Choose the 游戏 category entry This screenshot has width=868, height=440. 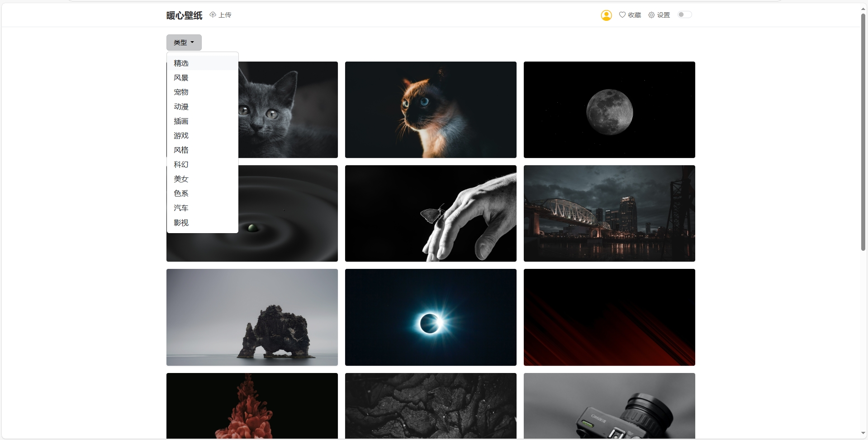181,136
